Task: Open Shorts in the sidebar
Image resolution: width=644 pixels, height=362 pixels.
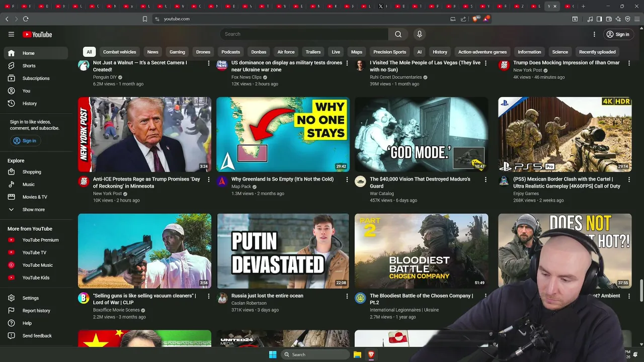Action: (35, 66)
